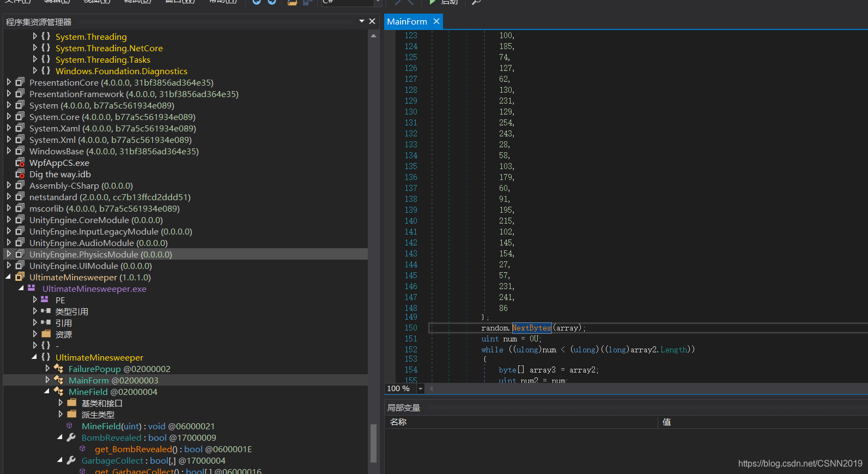Expand the 派生类型 folder node
Image resolution: width=868 pixels, height=474 pixels.
point(60,414)
